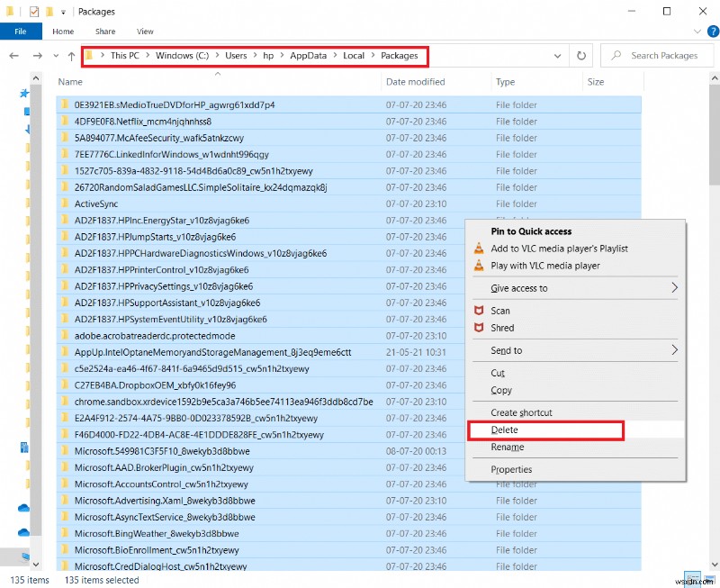
Task: Choose Properties in the context menu
Action: pos(511,469)
